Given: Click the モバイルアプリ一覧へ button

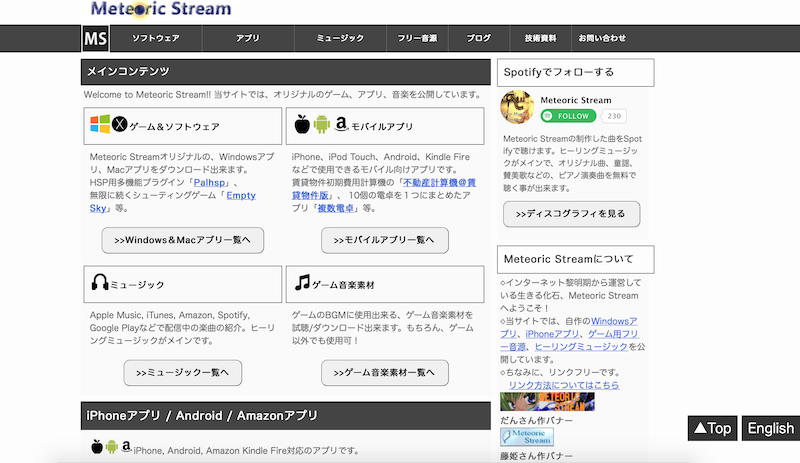Looking at the screenshot, I should tap(385, 240).
